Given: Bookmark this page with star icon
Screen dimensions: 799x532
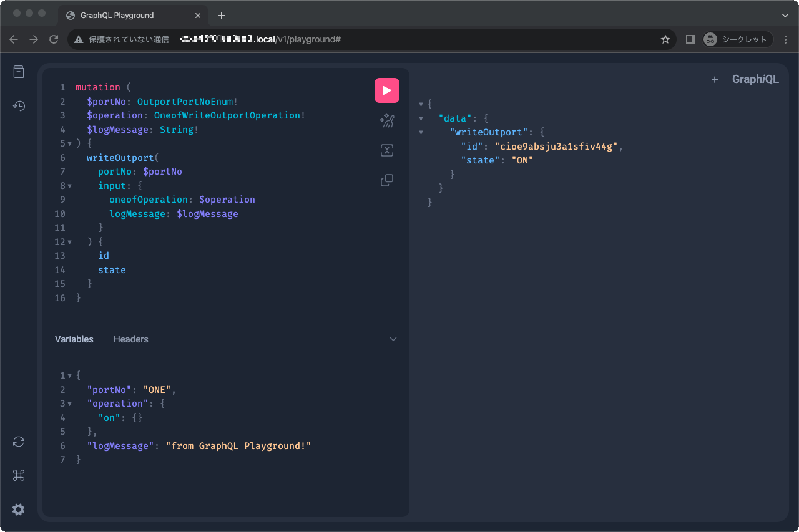Looking at the screenshot, I should (x=665, y=39).
